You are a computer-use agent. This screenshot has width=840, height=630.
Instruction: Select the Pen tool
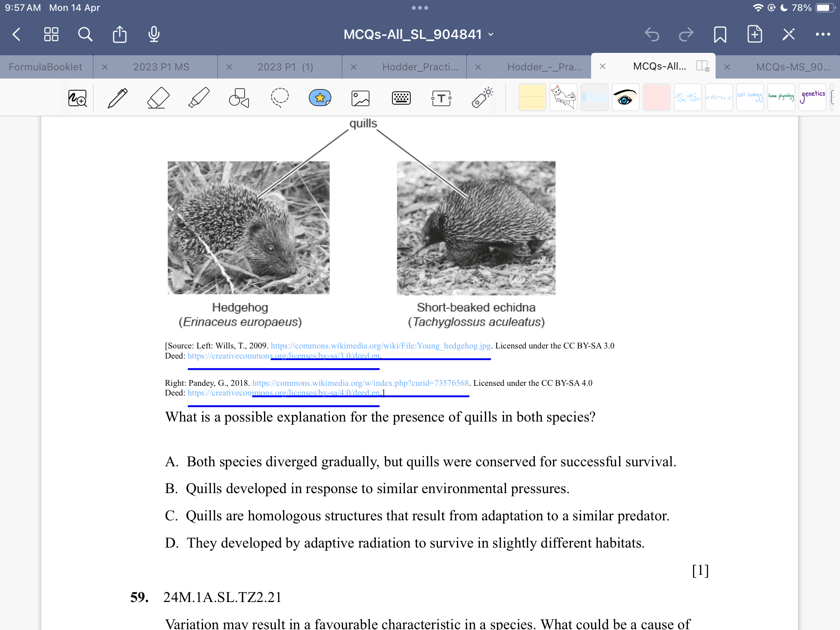pos(118,98)
